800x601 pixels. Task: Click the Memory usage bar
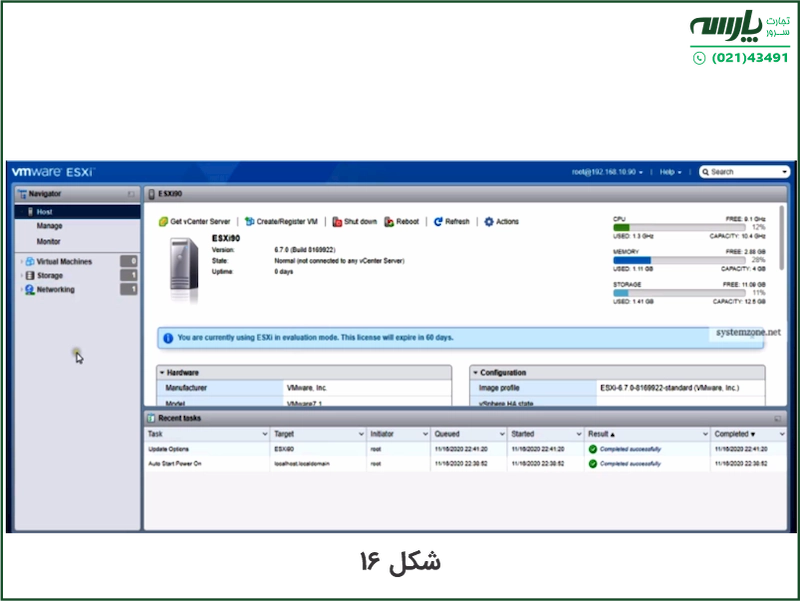(x=679, y=260)
